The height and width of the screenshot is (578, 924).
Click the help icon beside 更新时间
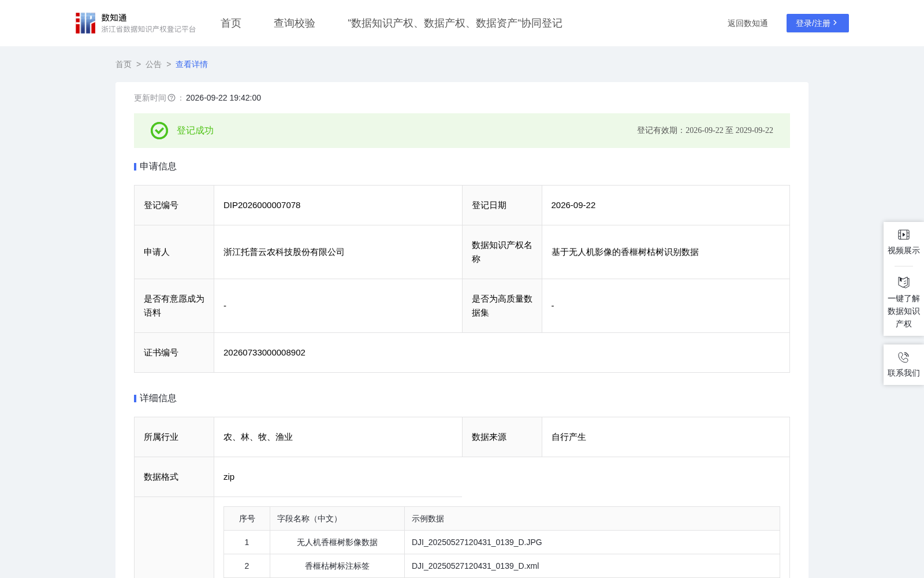pos(172,98)
